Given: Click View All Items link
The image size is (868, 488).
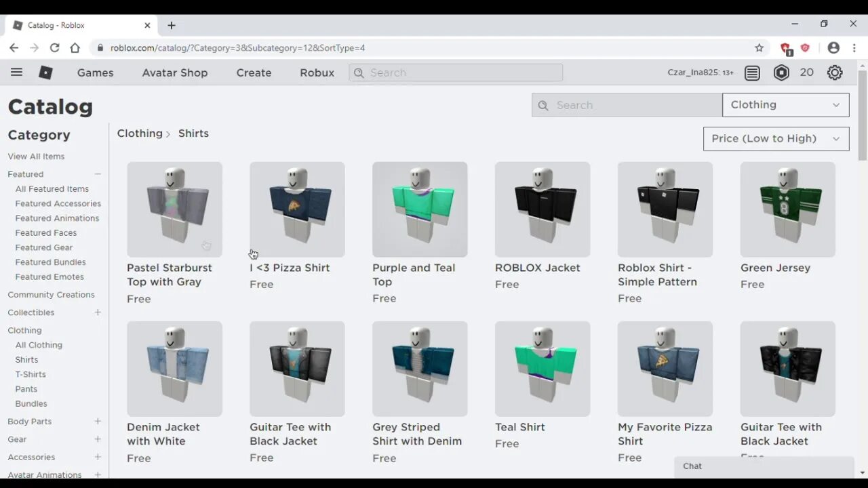Looking at the screenshot, I should 36,157.
